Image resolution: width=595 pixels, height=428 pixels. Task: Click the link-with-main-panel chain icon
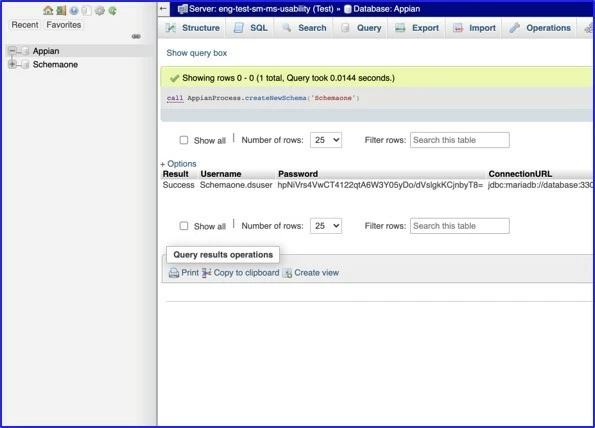pyautogui.click(x=136, y=36)
